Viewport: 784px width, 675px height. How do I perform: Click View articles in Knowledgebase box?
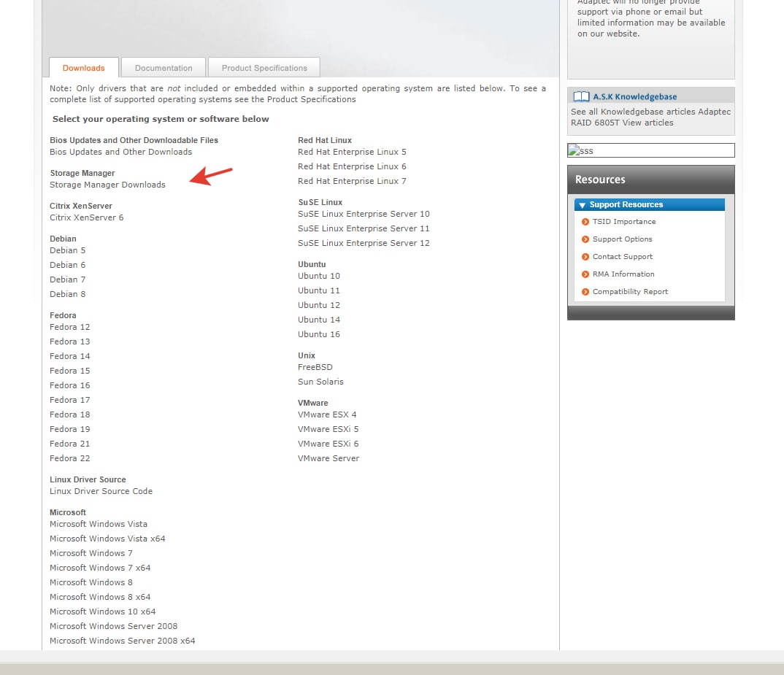coord(647,123)
